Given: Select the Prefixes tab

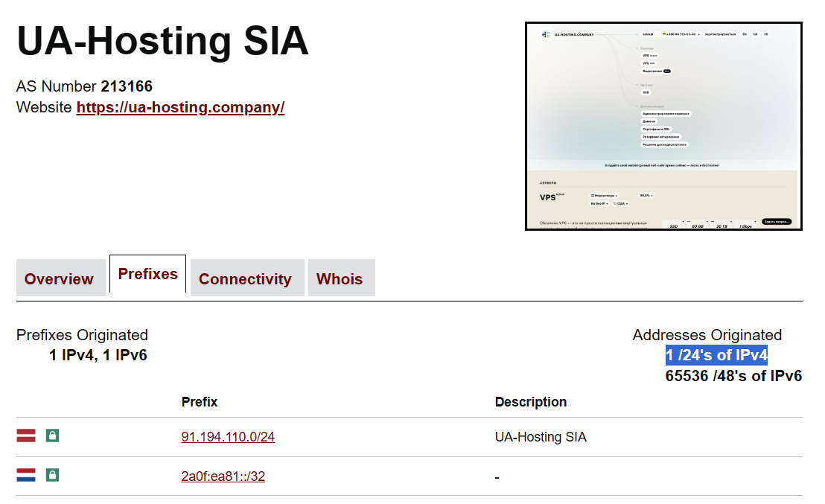Looking at the screenshot, I should [148, 274].
